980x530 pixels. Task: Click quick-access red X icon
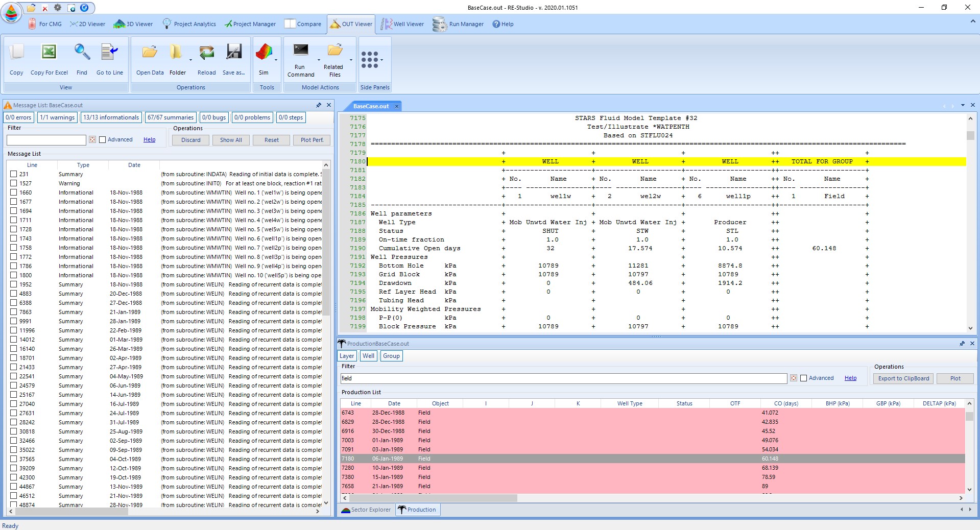[44, 8]
